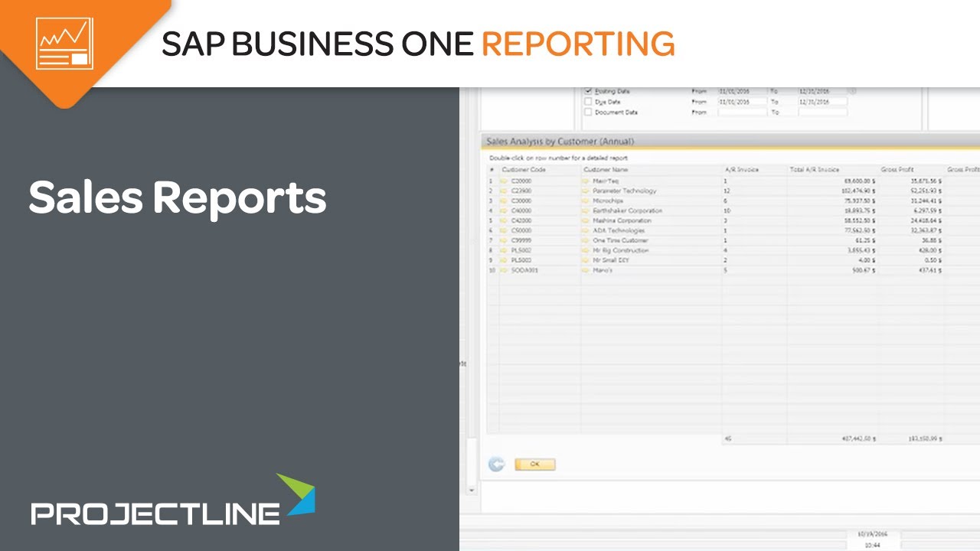Image resolution: width=980 pixels, height=551 pixels.
Task: Click the Sales Analysis by Customer (Annual) title bar
Action: point(730,142)
